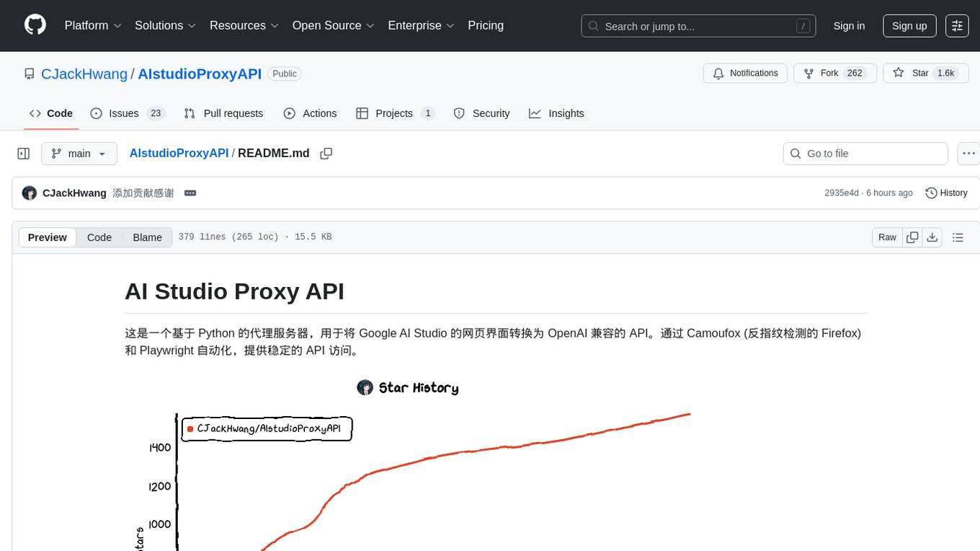The height and width of the screenshot is (551, 980).
Task: Expand the Open Source menu
Action: pos(333,25)
